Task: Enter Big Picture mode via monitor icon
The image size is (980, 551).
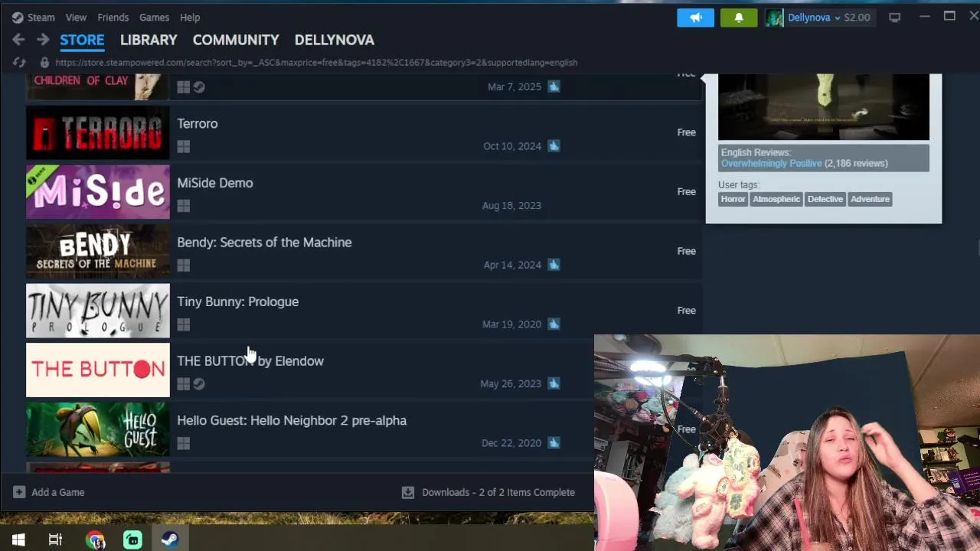Action: 894,17
